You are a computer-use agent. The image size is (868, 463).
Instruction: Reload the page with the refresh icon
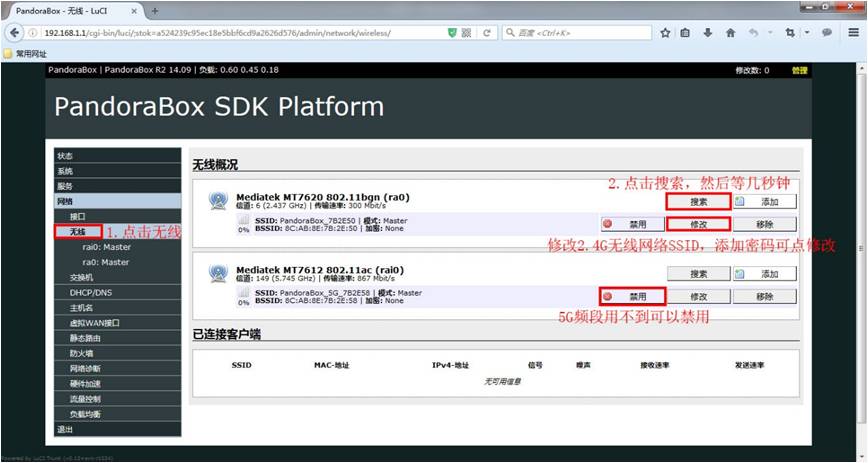pos(487,33)
